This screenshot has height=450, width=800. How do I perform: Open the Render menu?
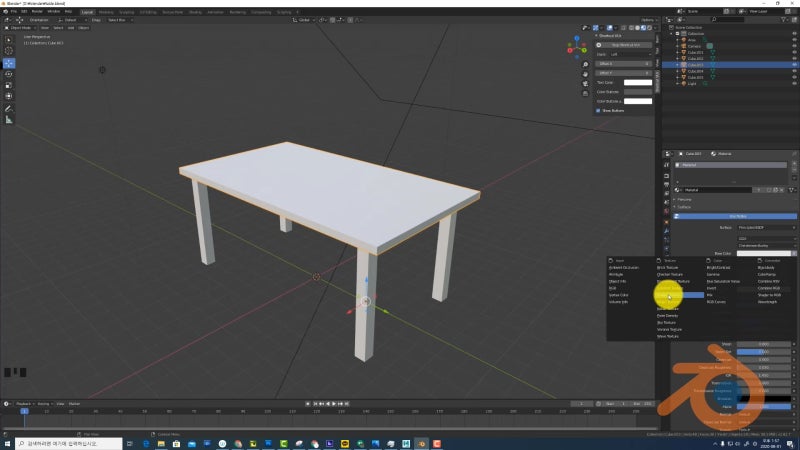point(37,11)
